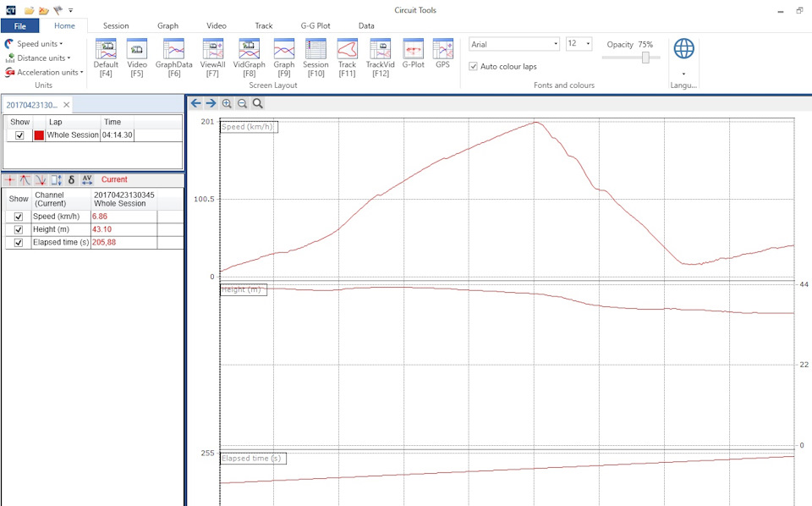
Task: Click the Elapsed time (s) graph label
Action: pyautogui.click(x=253, y=459)
